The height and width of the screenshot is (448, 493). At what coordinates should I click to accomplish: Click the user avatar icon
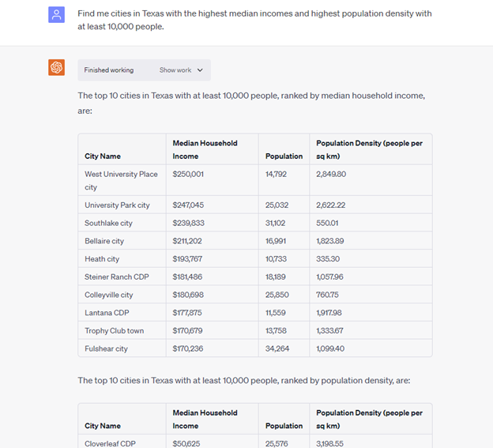(x=56, y=14)
